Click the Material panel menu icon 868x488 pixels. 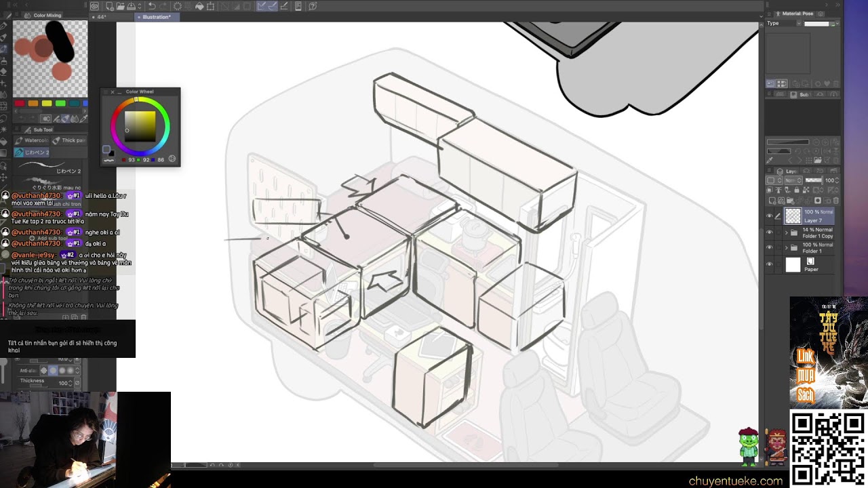(768, 14)
